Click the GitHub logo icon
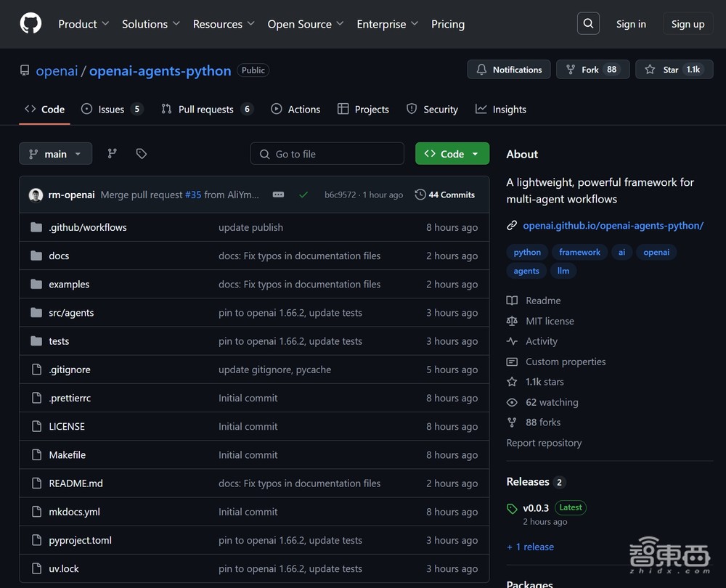Image resolution: width=726 pixels, height=588 pixels. coord(30,23)
